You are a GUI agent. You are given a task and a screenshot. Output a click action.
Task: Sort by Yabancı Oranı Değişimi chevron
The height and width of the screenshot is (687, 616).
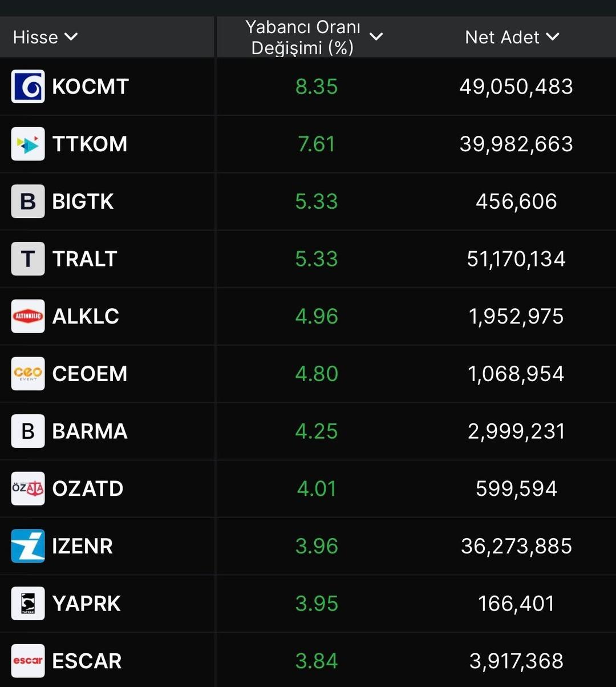[x=376, y=37]
